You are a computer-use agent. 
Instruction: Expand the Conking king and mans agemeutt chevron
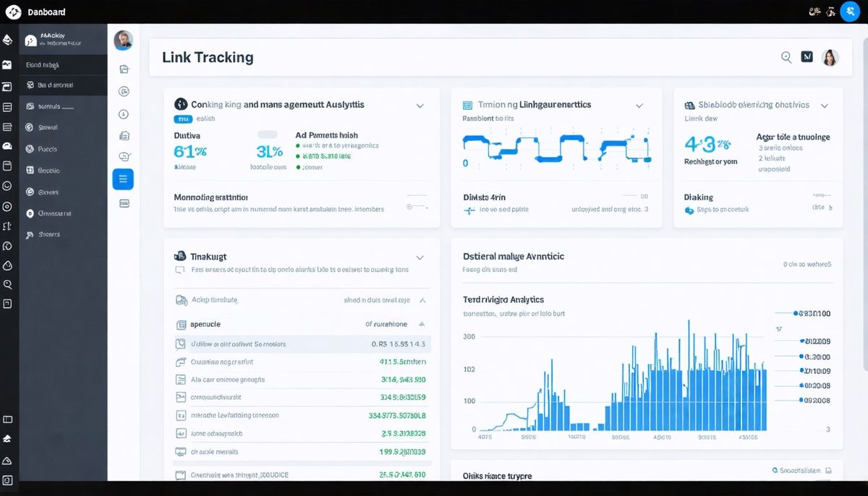pos(420,106)
